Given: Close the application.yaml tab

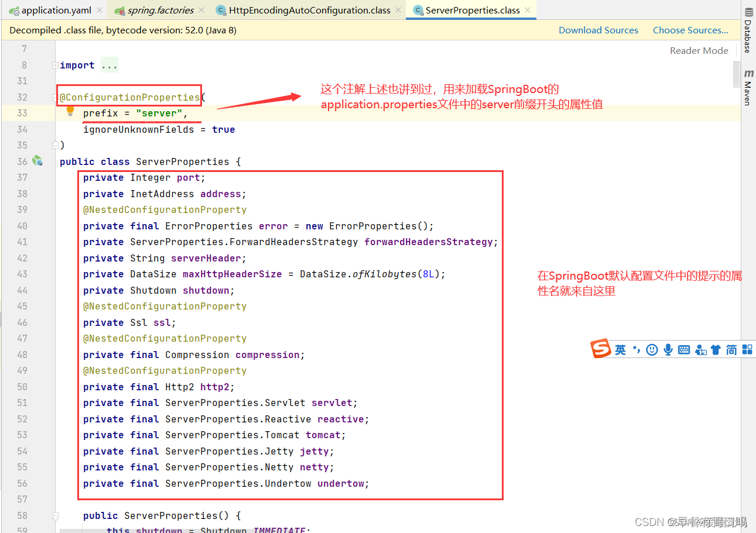Looking at the screenshot, I should (x=99, y=10).
